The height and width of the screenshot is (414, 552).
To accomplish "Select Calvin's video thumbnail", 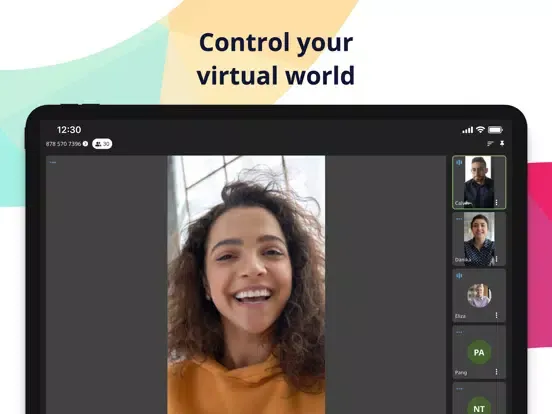I will (478, 182).
